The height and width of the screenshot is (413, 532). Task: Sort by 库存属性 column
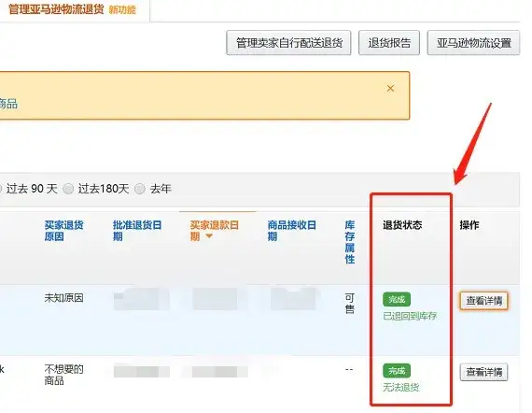pyautogui.click(x=350, y=242)
